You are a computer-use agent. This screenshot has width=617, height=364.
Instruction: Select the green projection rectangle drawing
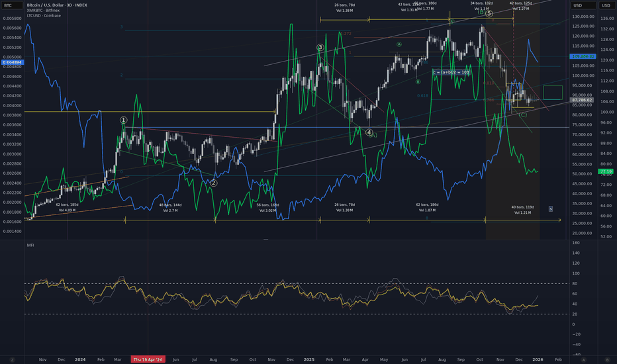click(x=552, y=92)
